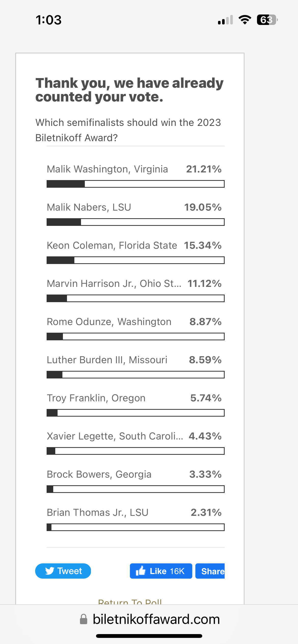
Task: Click Keon Coleman's vote percentage bar
Action: coord(135,260)
